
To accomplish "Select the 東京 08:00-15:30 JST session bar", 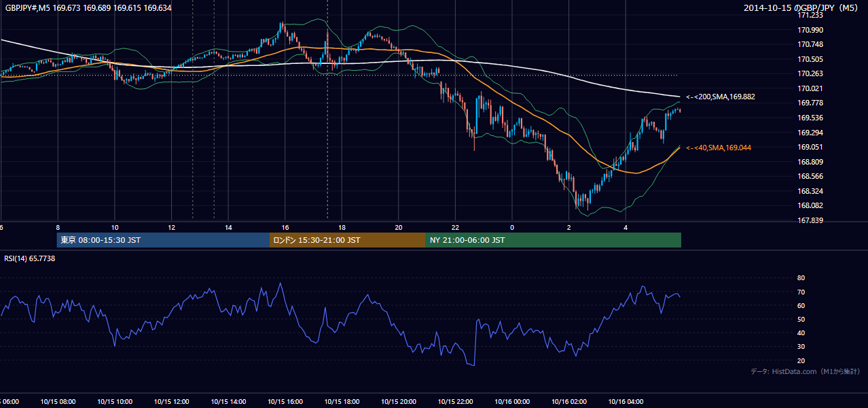I will (163, 240).
